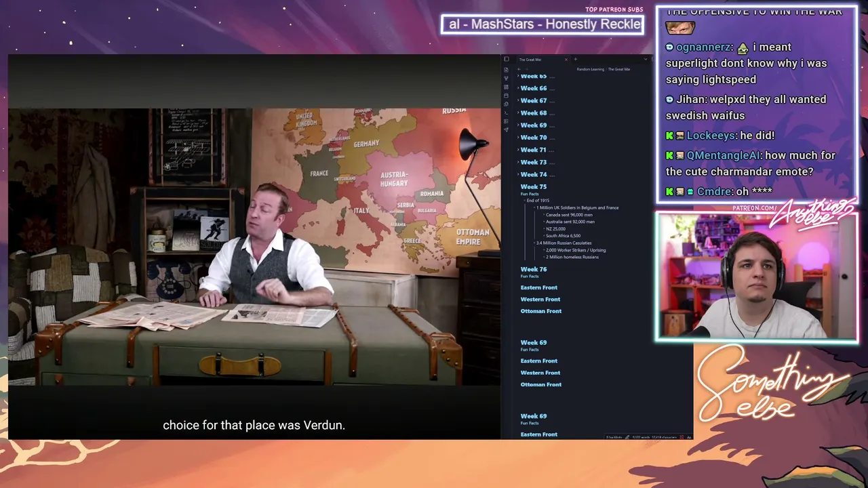Toggle the left sidebar in Obsidian

pyautogui.click(x=506, y=60)
